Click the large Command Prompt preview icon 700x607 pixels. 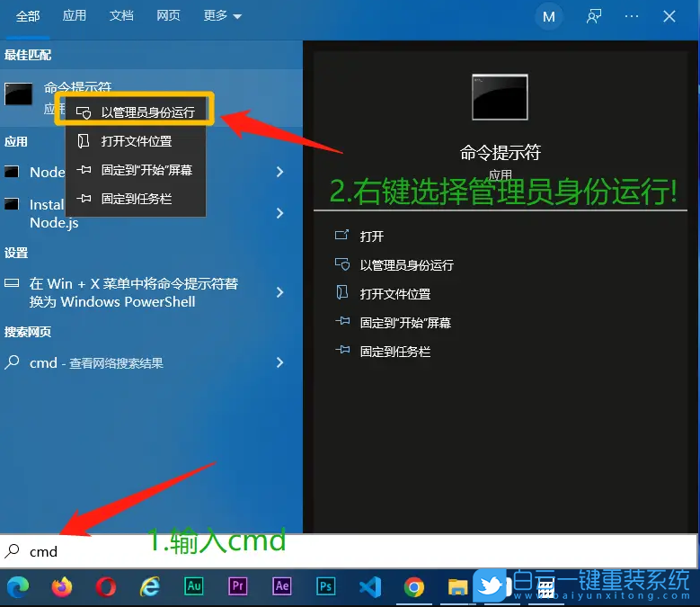[500, 97]
